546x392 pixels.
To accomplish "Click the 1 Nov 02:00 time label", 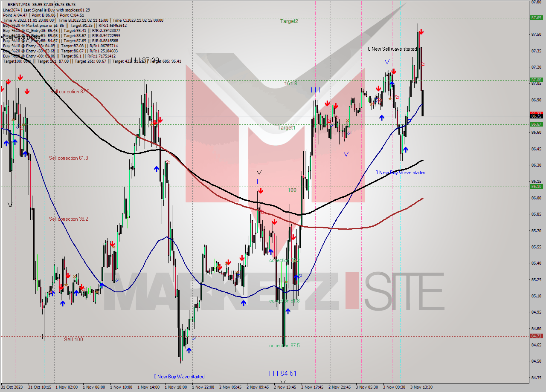I will click(x=67, y=387).
